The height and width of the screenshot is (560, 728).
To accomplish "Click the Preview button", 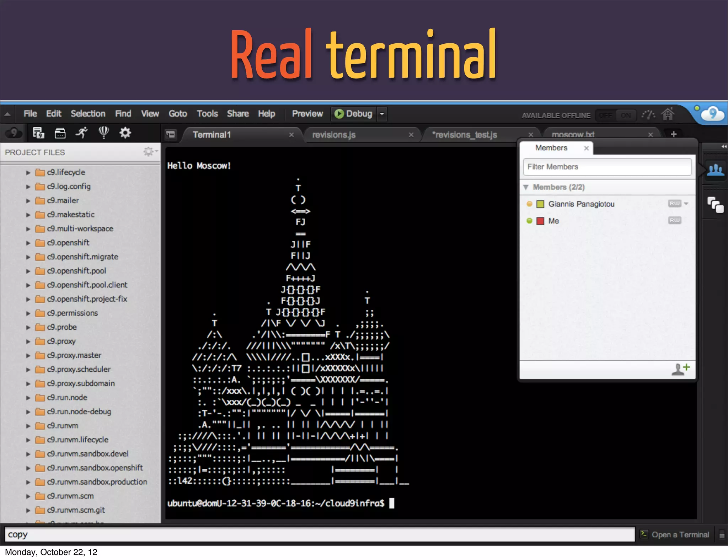I will tap(307, 114).
